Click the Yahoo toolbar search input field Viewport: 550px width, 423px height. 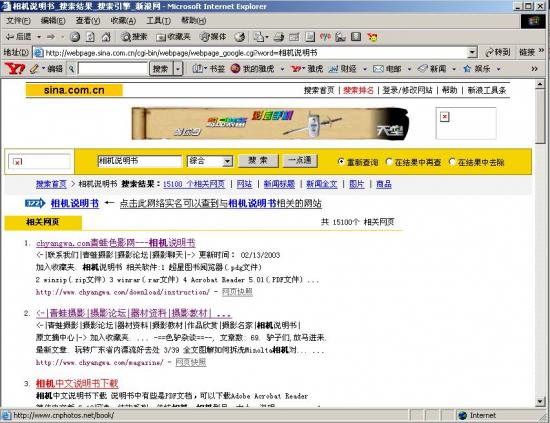tap(113, 69)
